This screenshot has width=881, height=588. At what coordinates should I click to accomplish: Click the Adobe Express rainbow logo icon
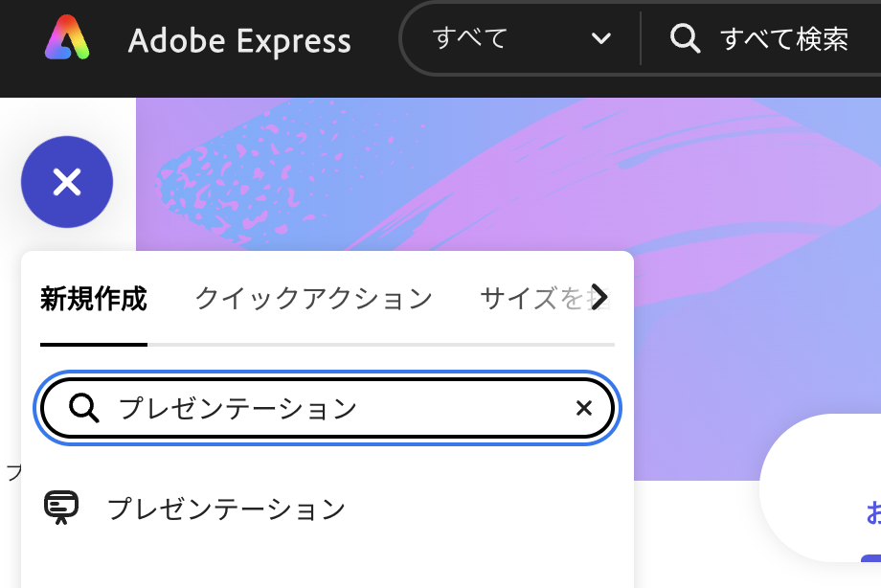click(67, 39)
